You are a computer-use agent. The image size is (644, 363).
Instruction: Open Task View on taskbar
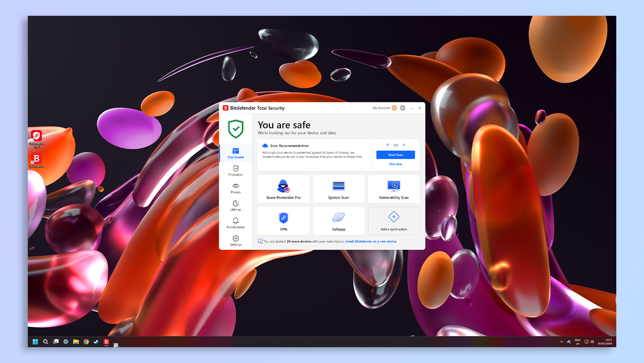[56, 342]
